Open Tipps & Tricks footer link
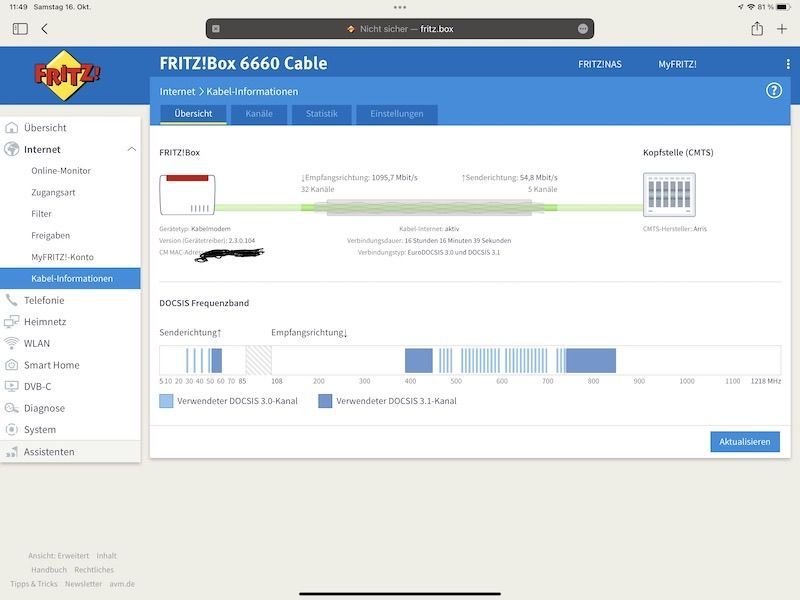 click(x=34, y=584)
